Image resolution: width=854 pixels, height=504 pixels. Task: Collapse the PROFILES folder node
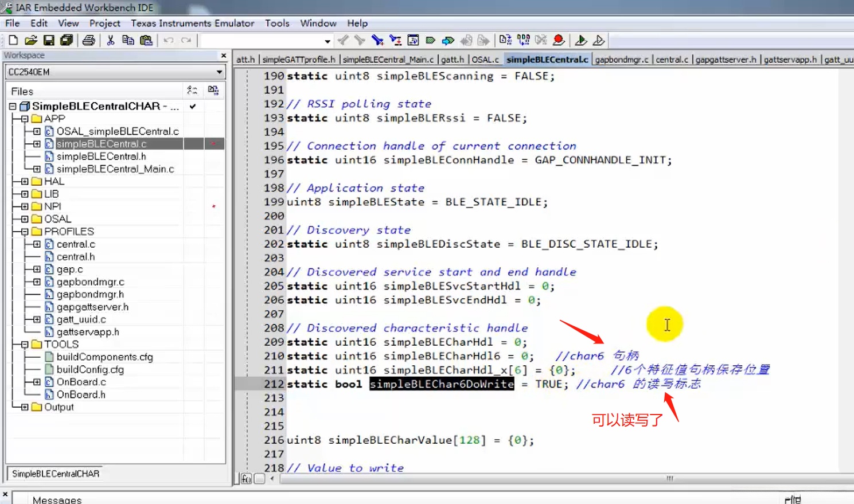[25, 232]
